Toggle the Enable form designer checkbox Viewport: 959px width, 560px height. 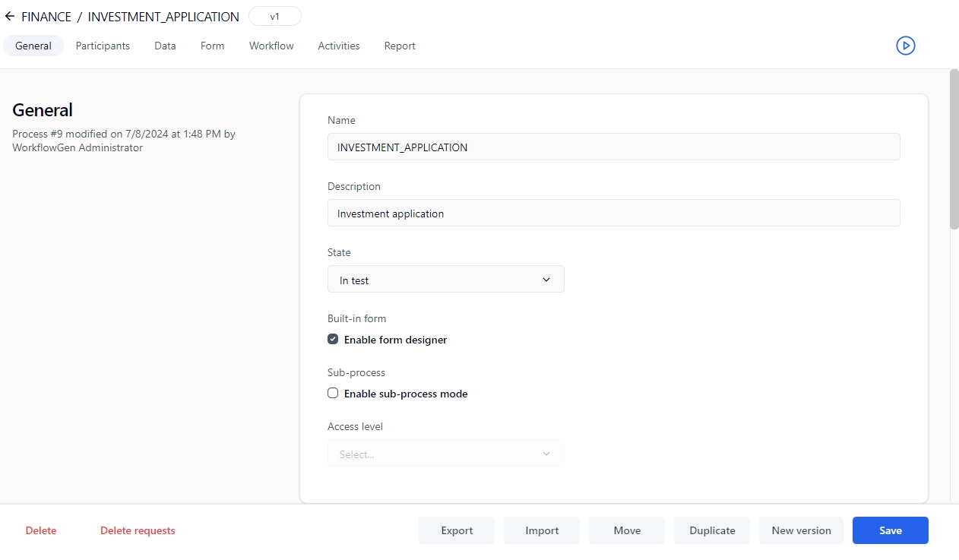coord(333,340)
